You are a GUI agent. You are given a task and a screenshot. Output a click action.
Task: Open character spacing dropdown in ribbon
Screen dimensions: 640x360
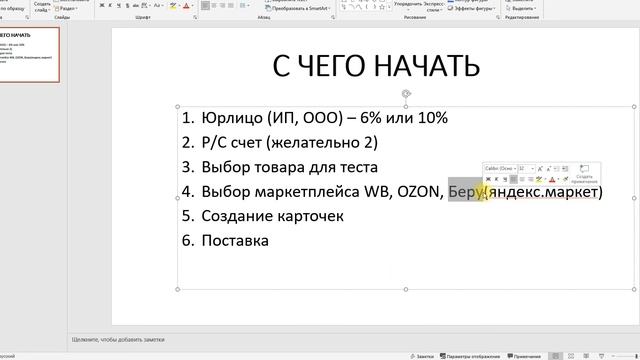[x=145, y=6]
